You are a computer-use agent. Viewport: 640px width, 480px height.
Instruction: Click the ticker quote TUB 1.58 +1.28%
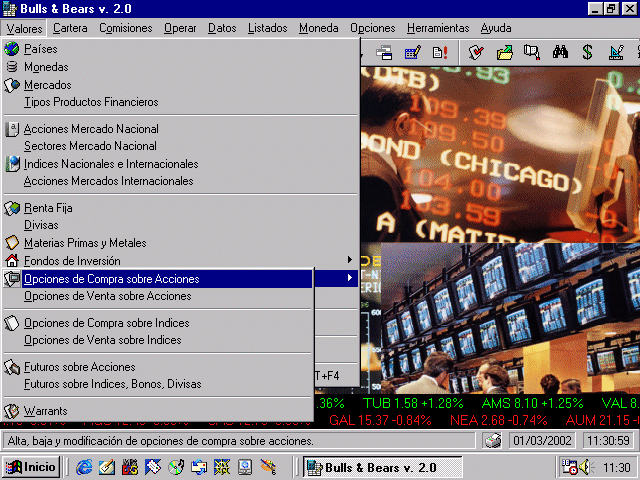413,404
